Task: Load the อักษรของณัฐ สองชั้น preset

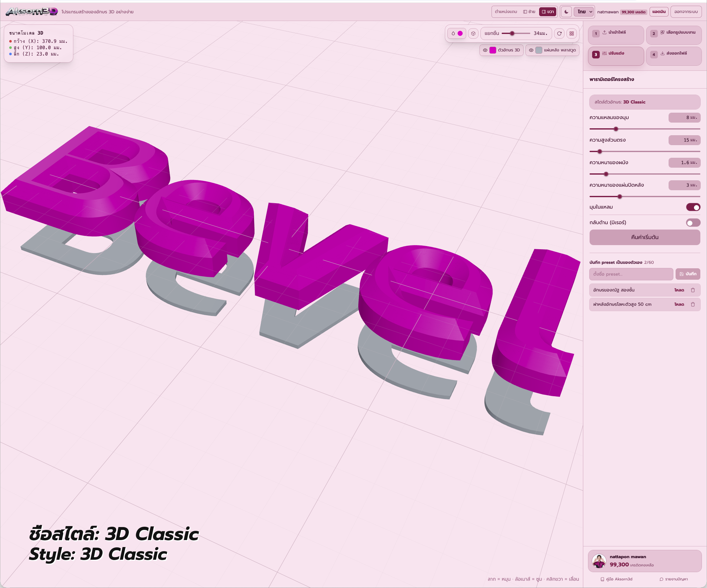Action: (679, 290)
